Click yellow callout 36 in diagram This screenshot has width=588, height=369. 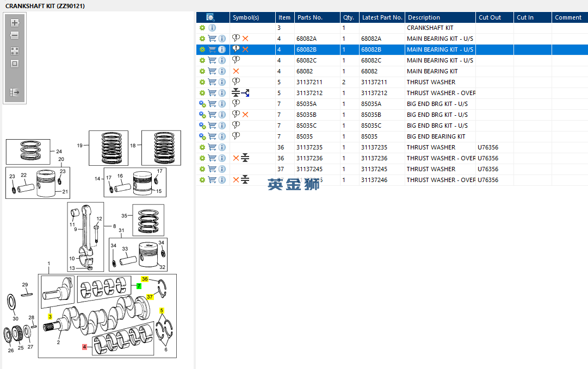(x=145, y=279)
